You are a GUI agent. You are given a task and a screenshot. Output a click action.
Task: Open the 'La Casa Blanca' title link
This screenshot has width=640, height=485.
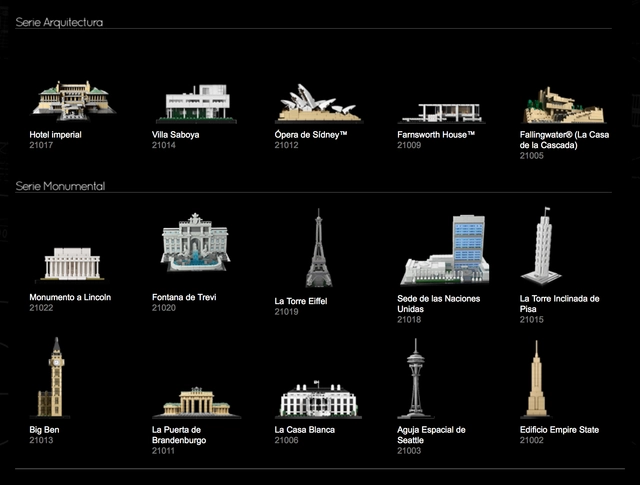click(x=305, y=430)
